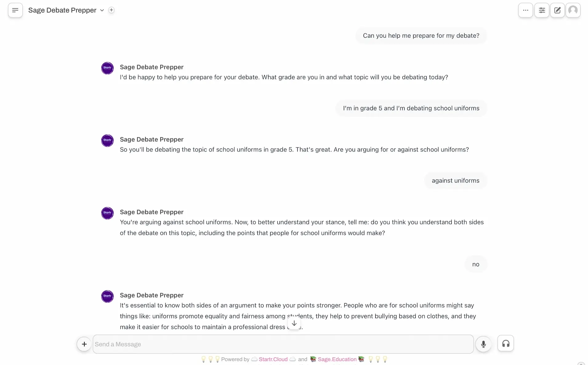Open the user profile avatar menu
This screenshot has height=365, width=588.
pos(573,10)
